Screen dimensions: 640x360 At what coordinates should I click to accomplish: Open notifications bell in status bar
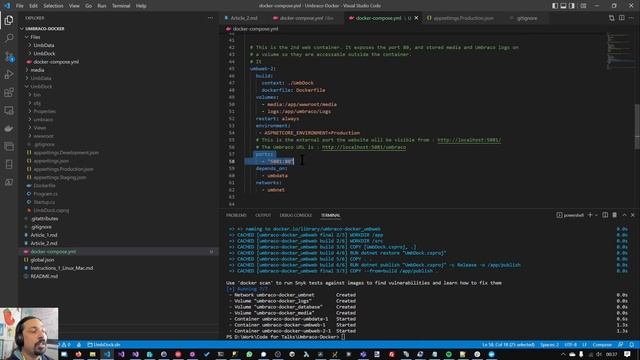(x=631, y=345)
